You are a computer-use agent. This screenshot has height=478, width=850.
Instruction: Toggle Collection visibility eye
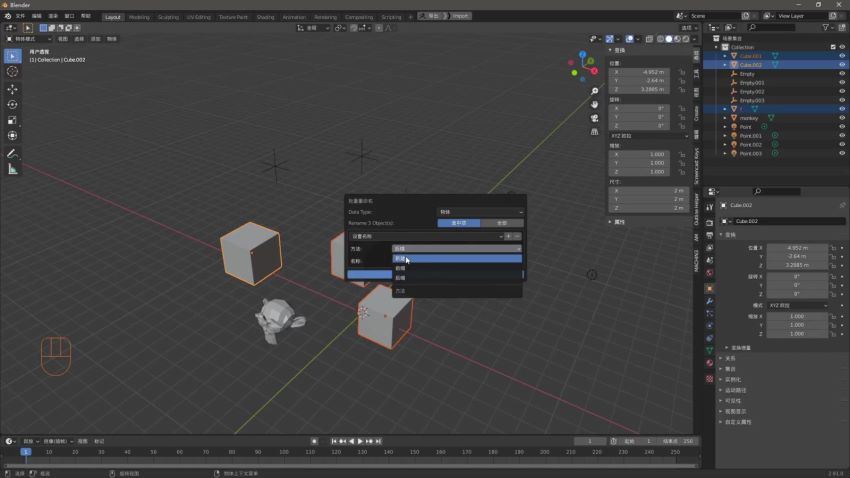(842, 47)
